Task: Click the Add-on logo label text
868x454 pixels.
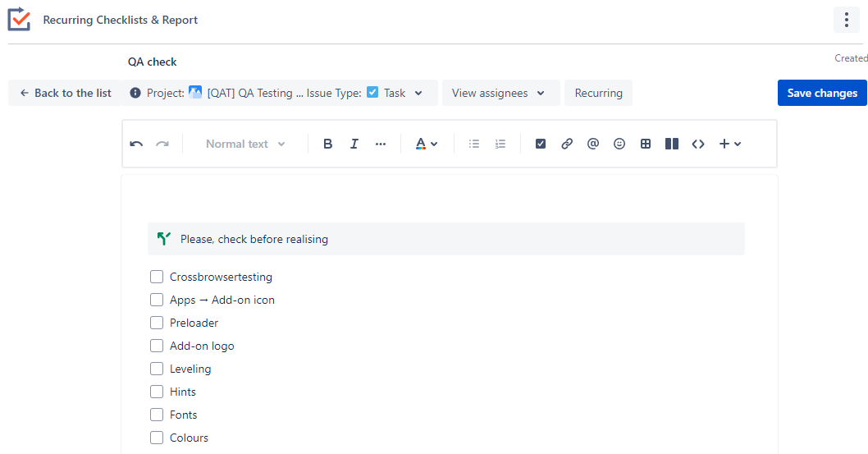Action: (202, 346)
